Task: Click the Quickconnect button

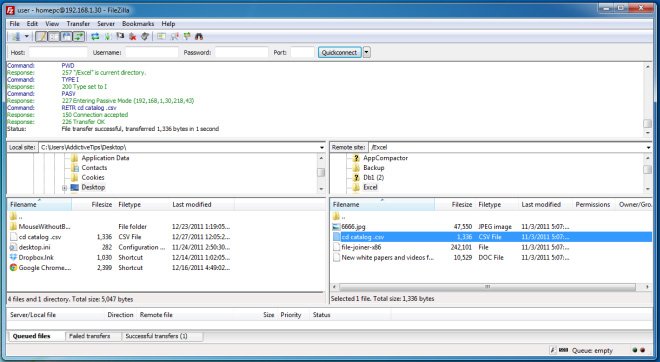Action: 339,53
